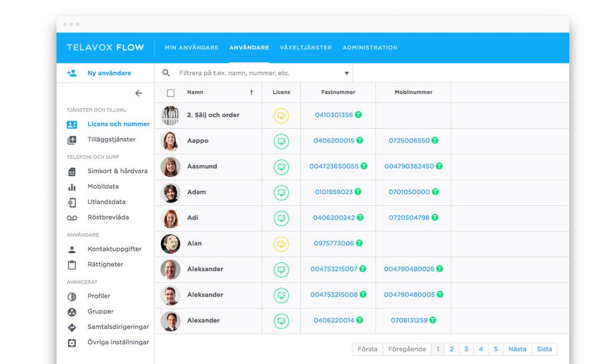The height and width of the screenshot is (364, 610).
Task: Click the mobile number 0720504798
Action: [x=409, y=217]
